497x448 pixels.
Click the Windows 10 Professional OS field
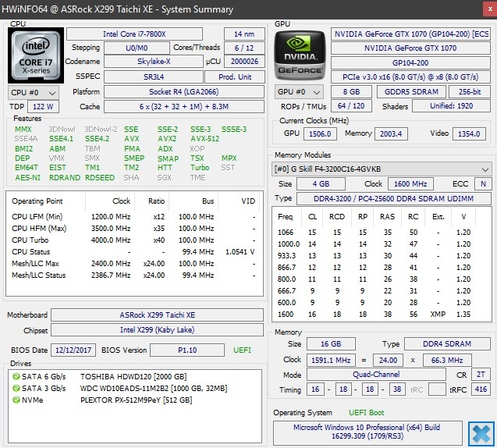(x=367, y=432)
